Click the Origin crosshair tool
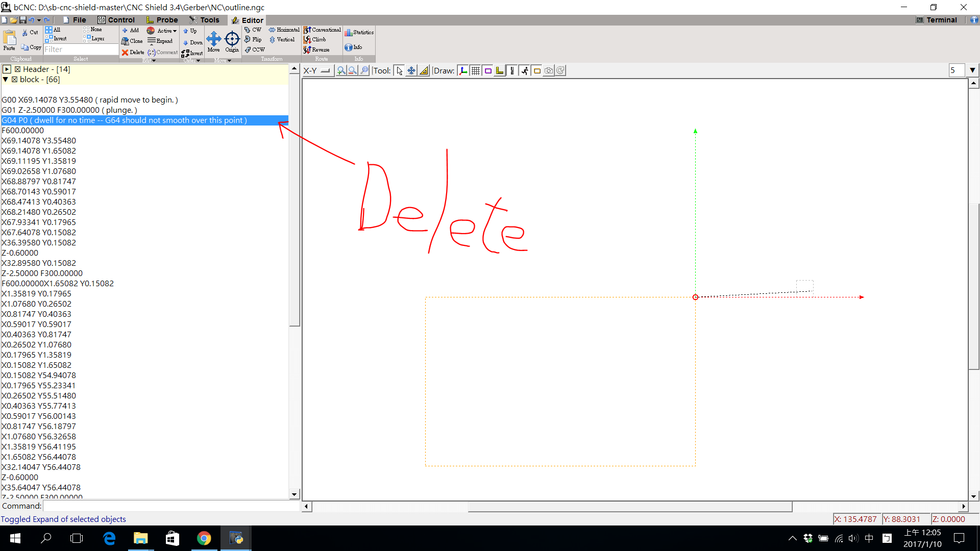Screen dimensions: 980x551 [x=232, y=41]
